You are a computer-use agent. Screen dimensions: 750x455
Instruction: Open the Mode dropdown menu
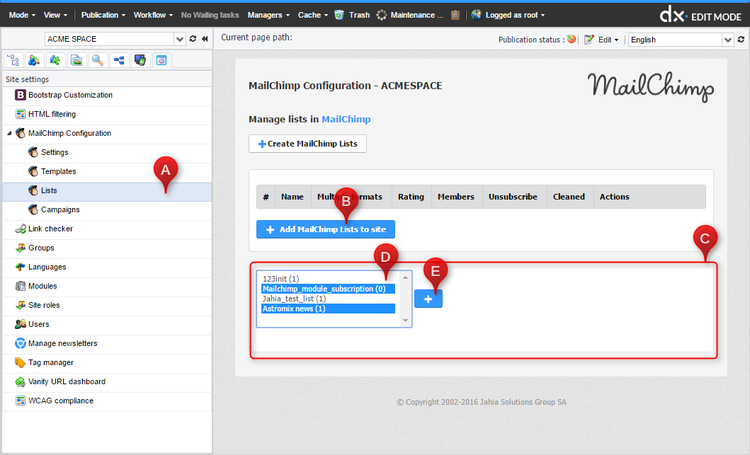pos(22,15)
